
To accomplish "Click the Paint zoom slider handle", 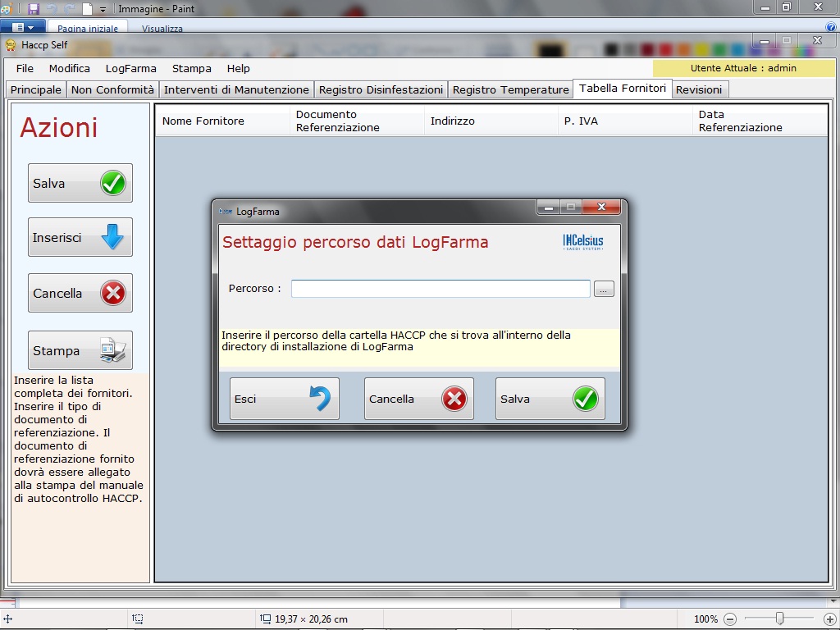I will [779, 619].
